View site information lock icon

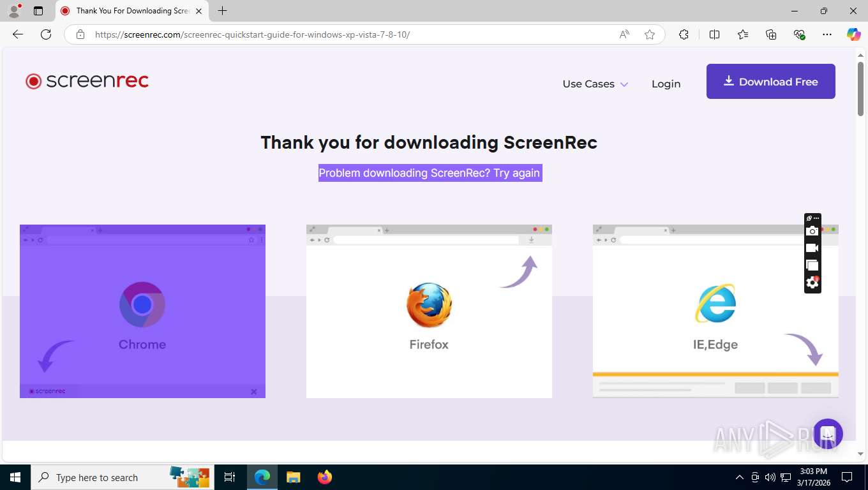tap(80, 34)
